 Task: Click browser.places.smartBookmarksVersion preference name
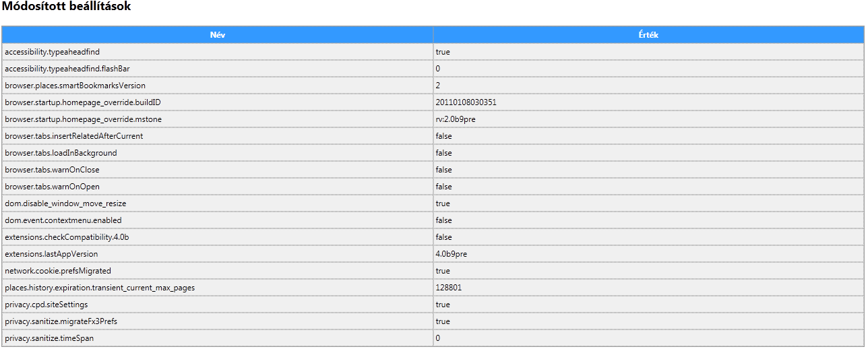[75, 86]
